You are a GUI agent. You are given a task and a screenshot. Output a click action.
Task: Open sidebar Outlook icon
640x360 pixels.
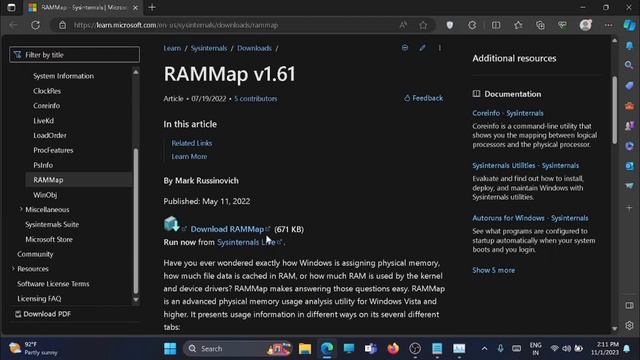point(629,166)
